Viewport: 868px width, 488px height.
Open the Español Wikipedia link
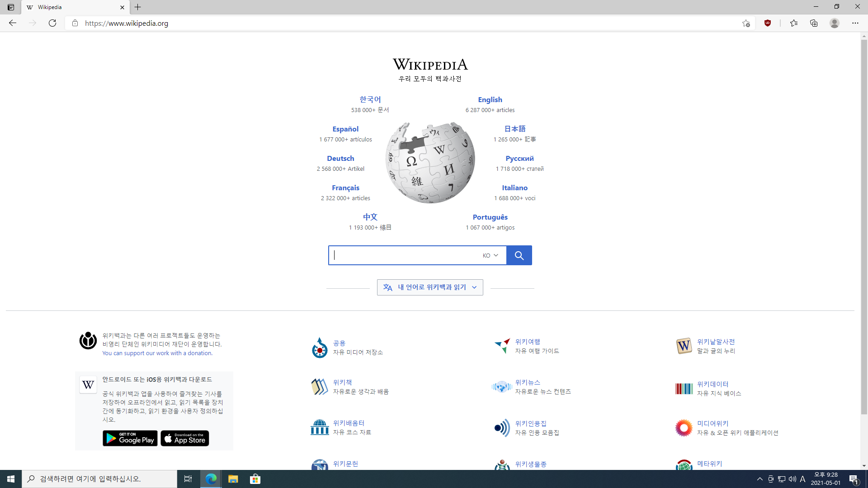(345, 129)
